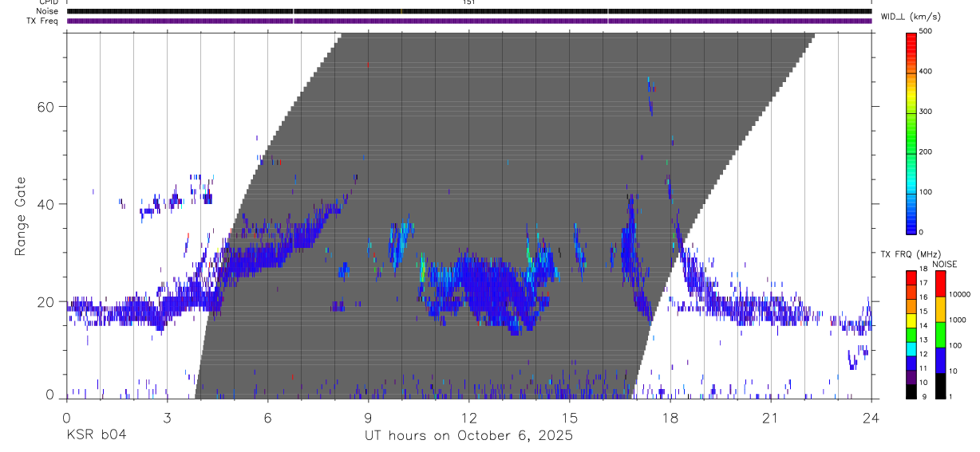Click the 12 tick label on the UT hours axis
Screen dimensions: 980x452
pos(468,418)
